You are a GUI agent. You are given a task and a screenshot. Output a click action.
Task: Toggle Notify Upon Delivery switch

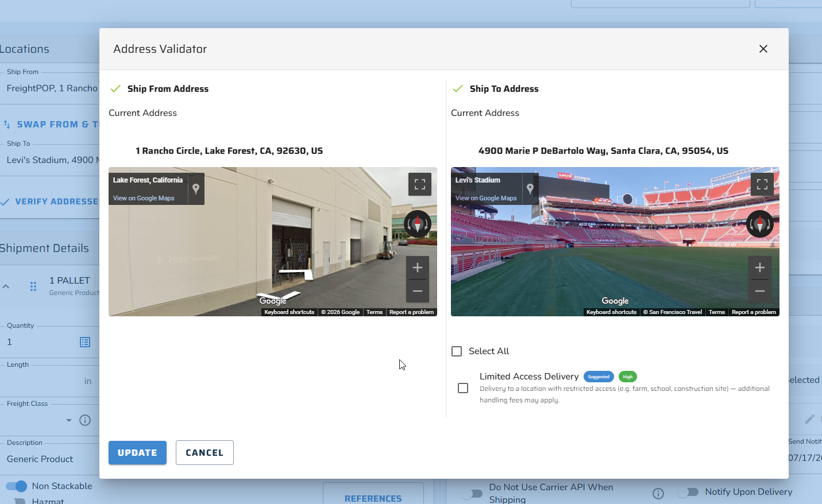pos(688,492)
